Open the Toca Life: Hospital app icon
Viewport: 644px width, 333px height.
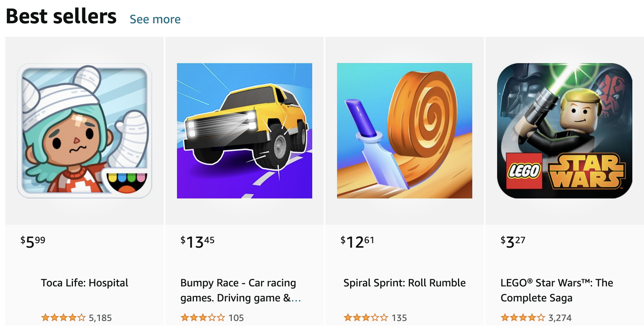click(84, 130)
